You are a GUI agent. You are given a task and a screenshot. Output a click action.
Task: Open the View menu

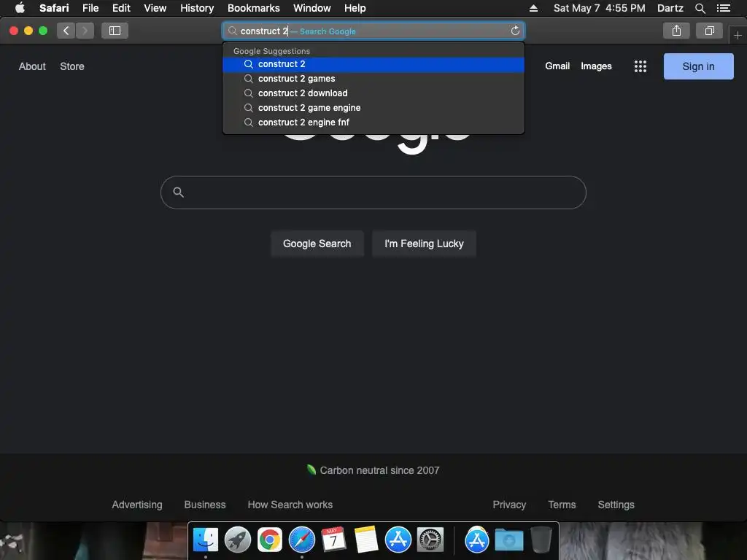click(x=155, y=8)
